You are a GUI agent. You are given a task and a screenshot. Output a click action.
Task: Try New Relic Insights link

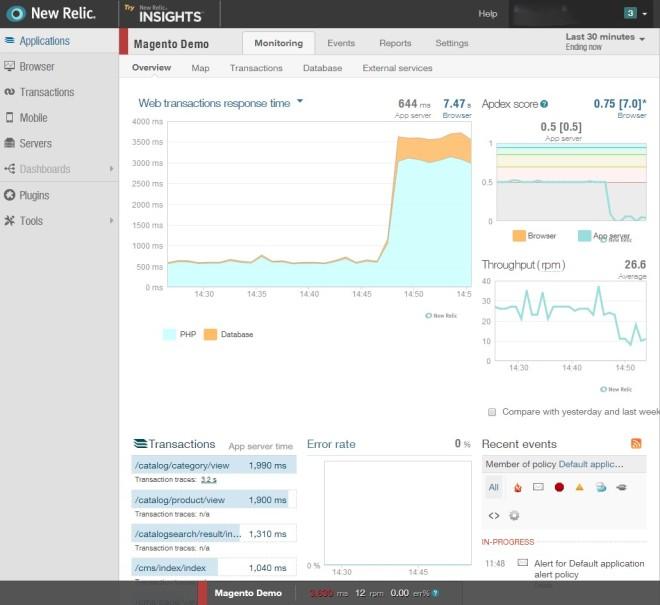click(164, 14)
